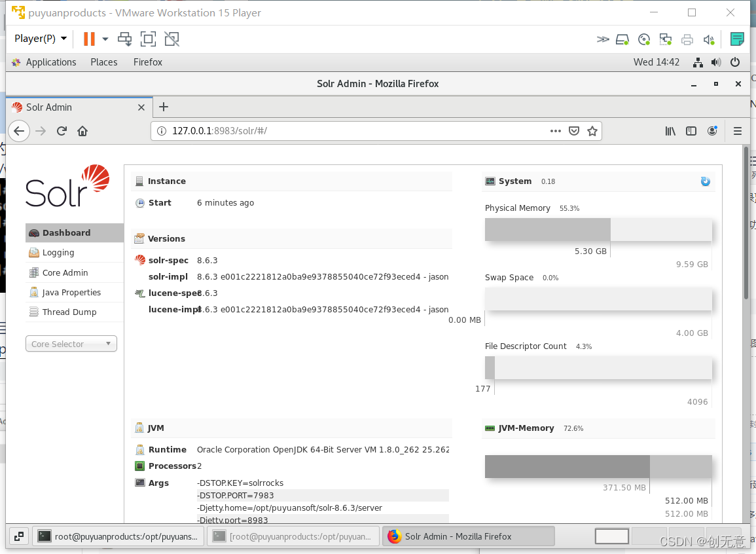The image size is (756, 554).
Task: Click the VMware hard disk device icon
Action: pos(622,39)
